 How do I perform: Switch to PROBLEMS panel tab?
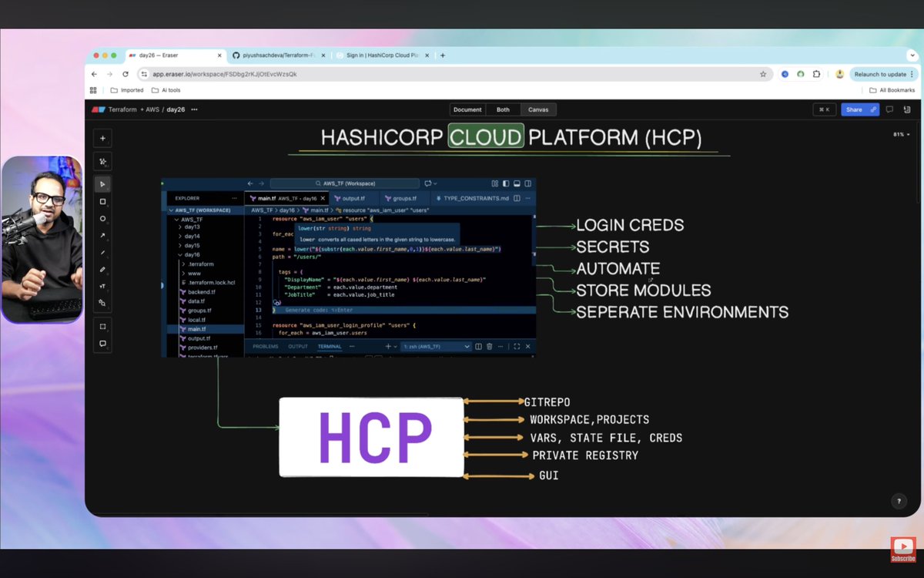click(x=266, y=347)
